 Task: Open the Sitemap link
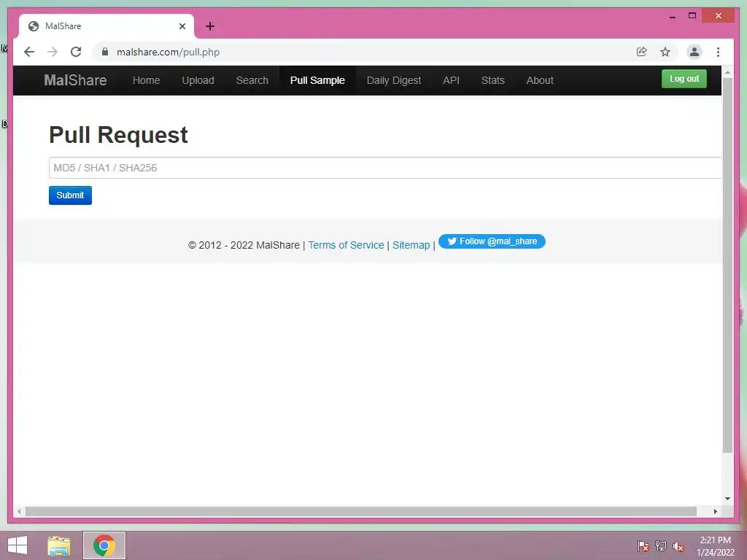point(411,245)
